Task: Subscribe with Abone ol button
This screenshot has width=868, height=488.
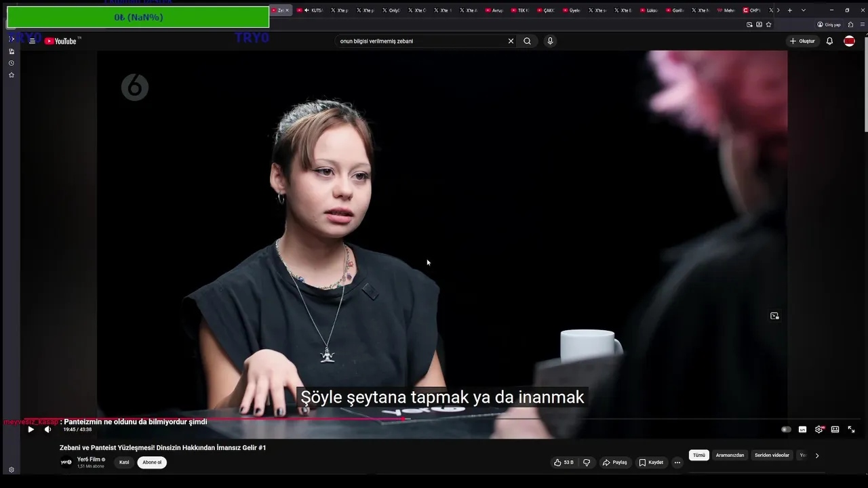Action: click(152, 462)
